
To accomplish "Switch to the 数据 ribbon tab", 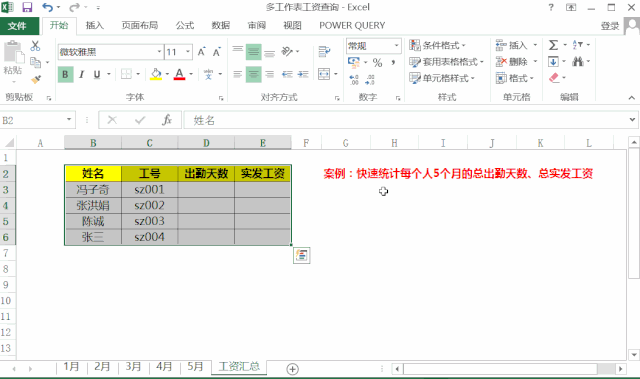I will pyautogui.click(x=221, y=25).
